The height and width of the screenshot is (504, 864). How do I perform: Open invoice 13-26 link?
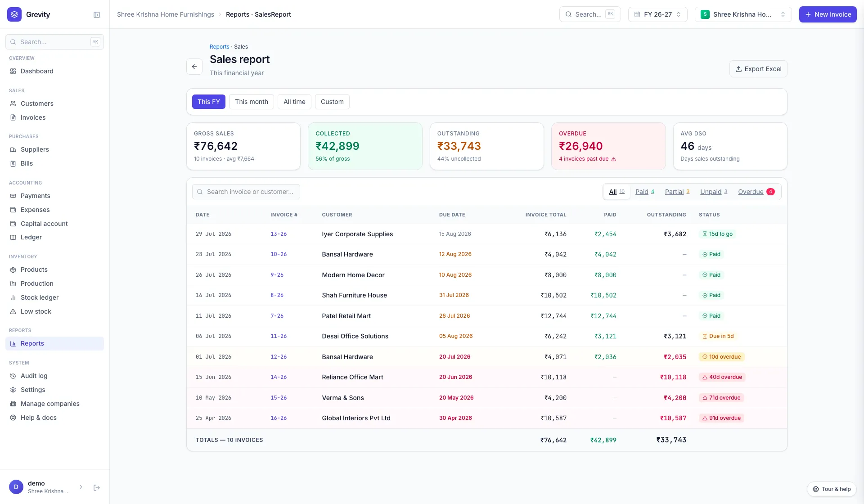[279, 234]
